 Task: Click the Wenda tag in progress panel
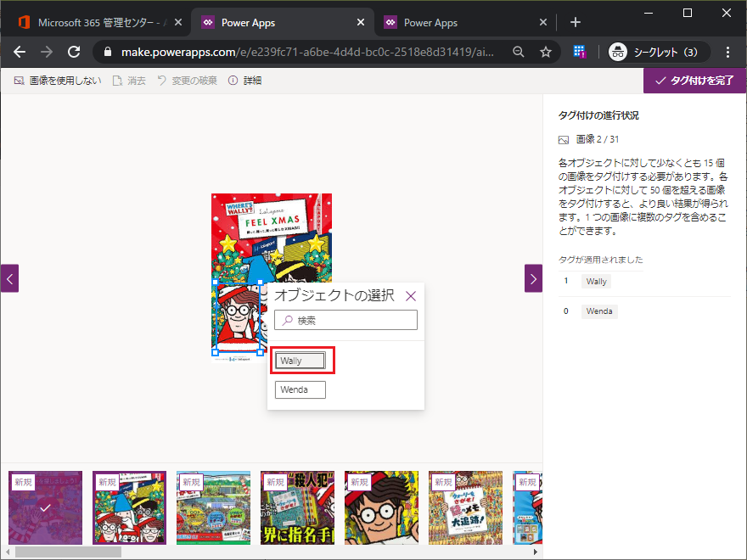click(x=599, y=311)
